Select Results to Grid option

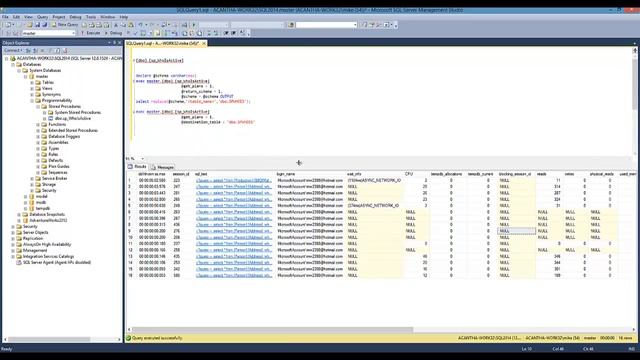coord(192,33)
